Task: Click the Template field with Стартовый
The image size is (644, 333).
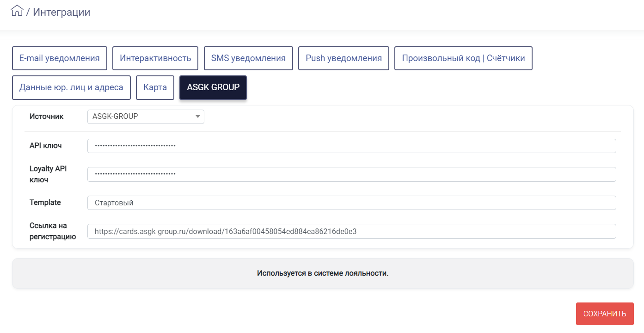Action: [x=351, y=203]
